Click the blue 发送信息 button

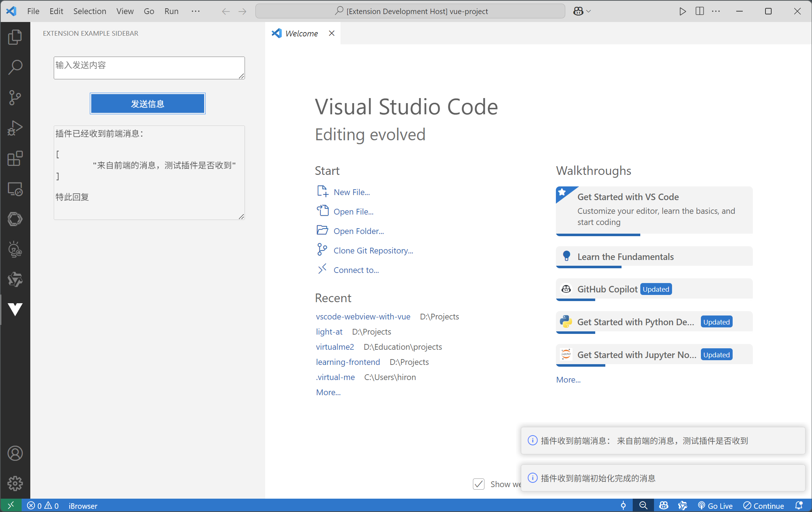coord(148,104)
